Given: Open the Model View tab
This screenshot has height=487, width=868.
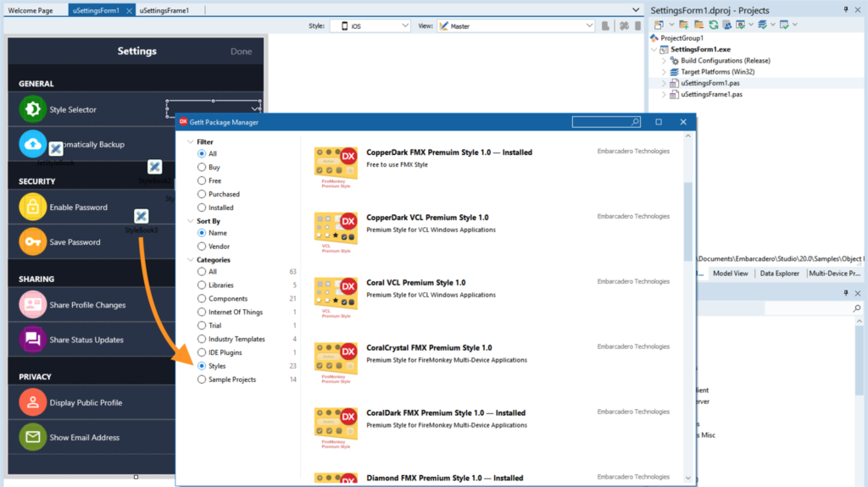Looking at the screenshot, I should (730, 274).
